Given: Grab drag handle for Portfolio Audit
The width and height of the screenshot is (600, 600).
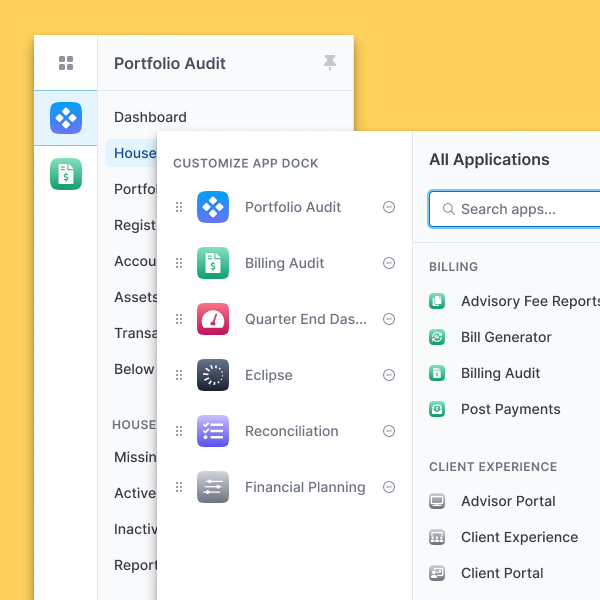Looking at the screenshot, I should (179, 207).
